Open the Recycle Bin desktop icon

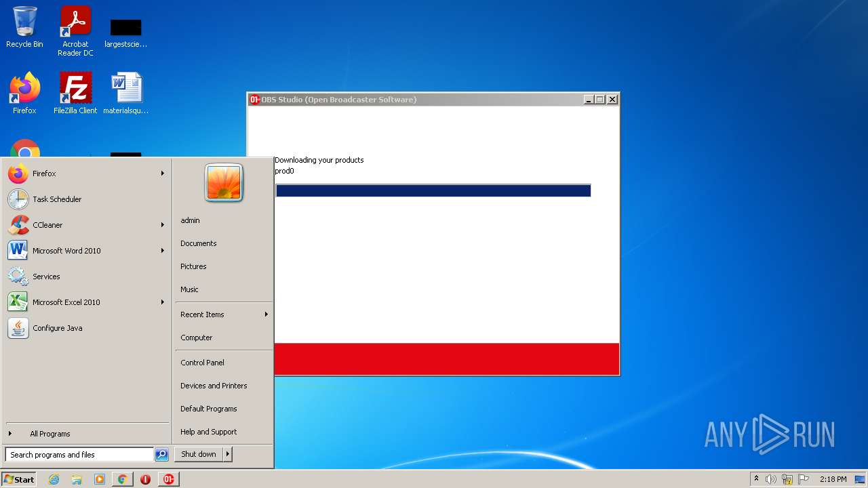(24, 27)
